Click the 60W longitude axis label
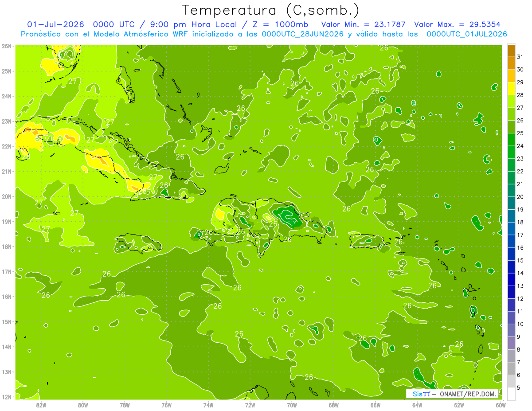Screen dimensions: 532x411 click(x=501, y=405)
